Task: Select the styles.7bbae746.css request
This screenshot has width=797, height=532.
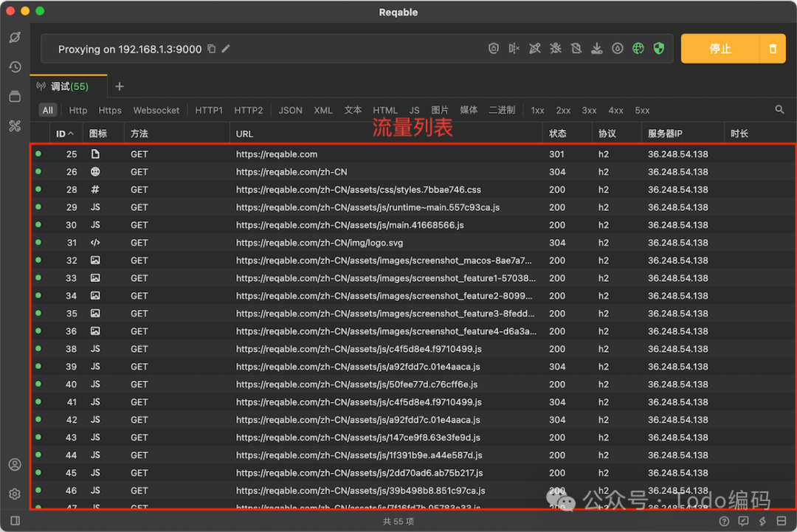Action: [x=413, y=190]
